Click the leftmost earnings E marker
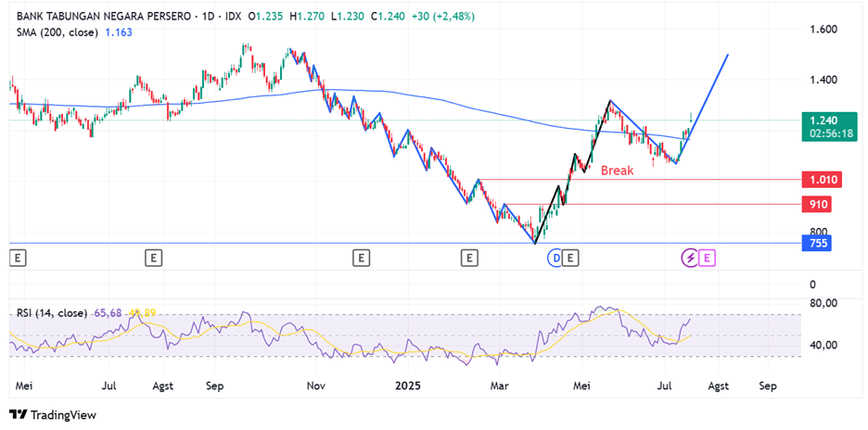Image resolution: width=868 pixels, height=430 pixels. pyautogui.click(x=16, y=258)
